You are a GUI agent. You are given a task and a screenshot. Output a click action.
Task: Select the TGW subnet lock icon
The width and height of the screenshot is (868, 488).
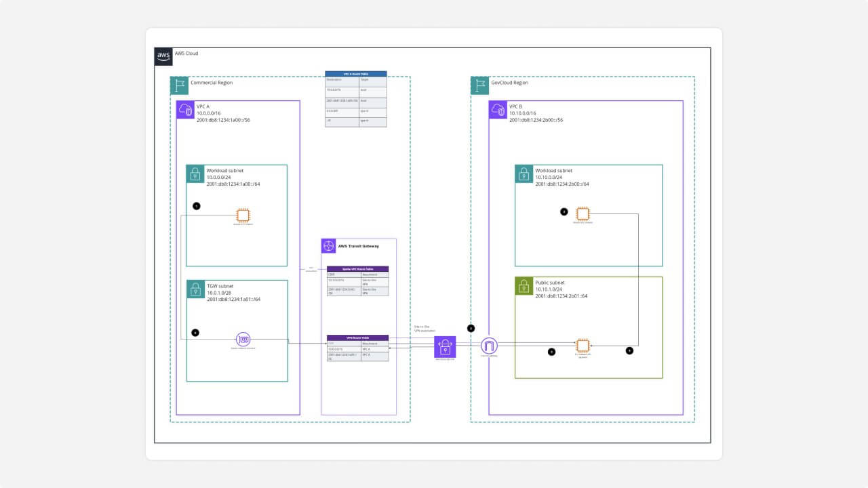pos(195,289)
